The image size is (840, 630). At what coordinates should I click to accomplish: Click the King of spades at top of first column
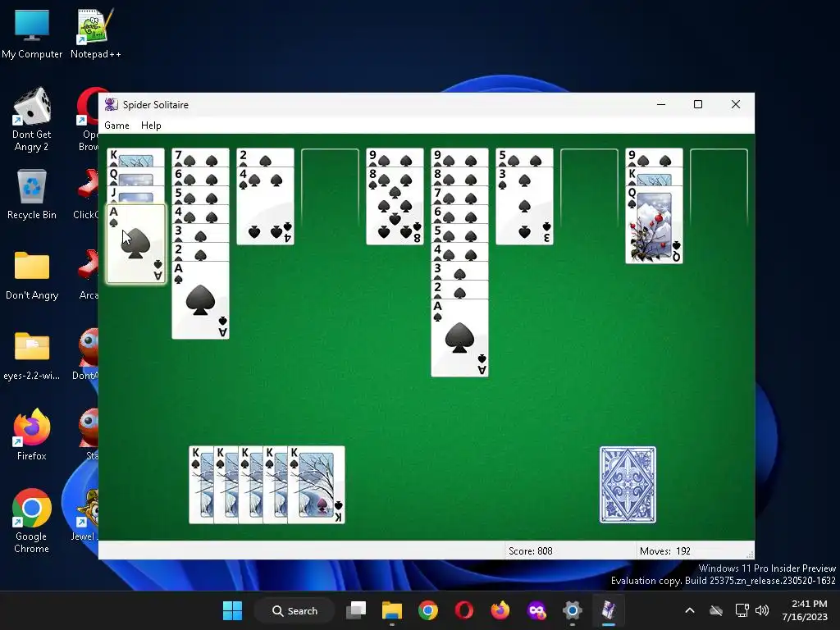pyautogui.click(x=135, y=157)
